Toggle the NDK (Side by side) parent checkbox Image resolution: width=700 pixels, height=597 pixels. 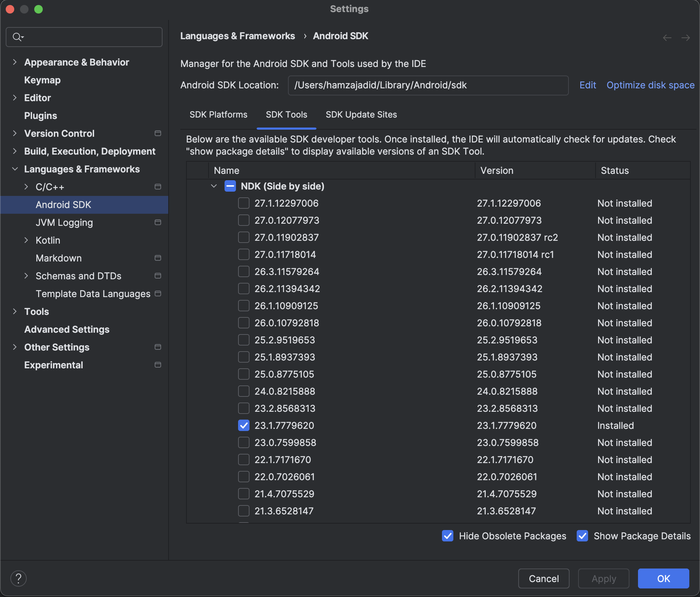pos(230,186)
